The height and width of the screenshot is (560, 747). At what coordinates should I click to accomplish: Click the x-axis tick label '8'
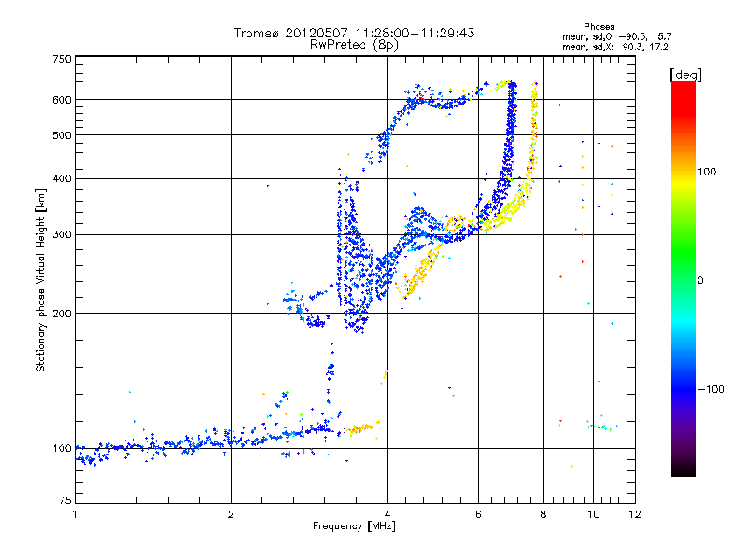tap(543, 514)
